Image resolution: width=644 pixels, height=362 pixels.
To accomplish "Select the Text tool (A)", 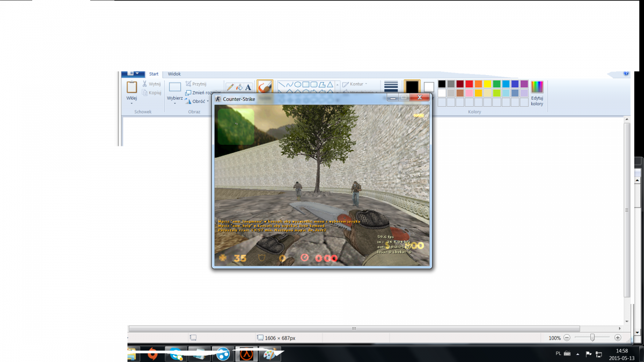I will (248, 87).
